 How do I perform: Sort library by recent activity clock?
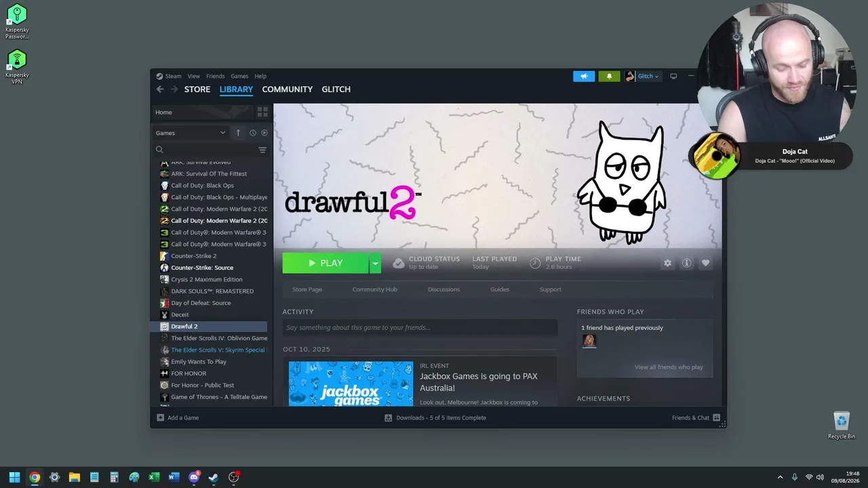click(252, 133)
